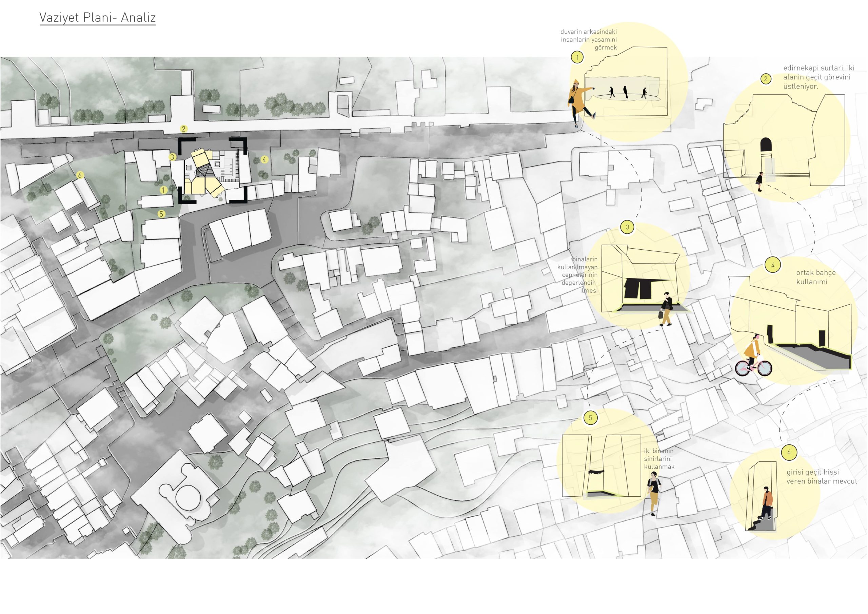Image resolution: width=868 pixels, height=614 pixels.
Task: Click small map marker 3 beside the yellow building
Action: (172, 157)
